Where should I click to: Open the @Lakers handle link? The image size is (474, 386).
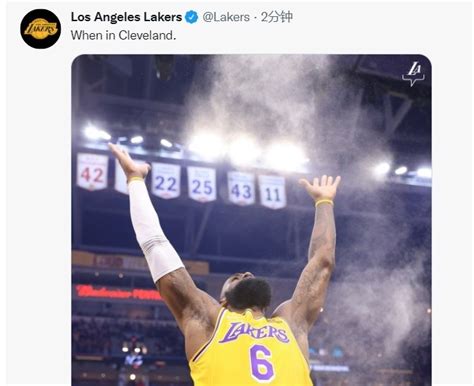pyautogui.click(x=226, y=17)
